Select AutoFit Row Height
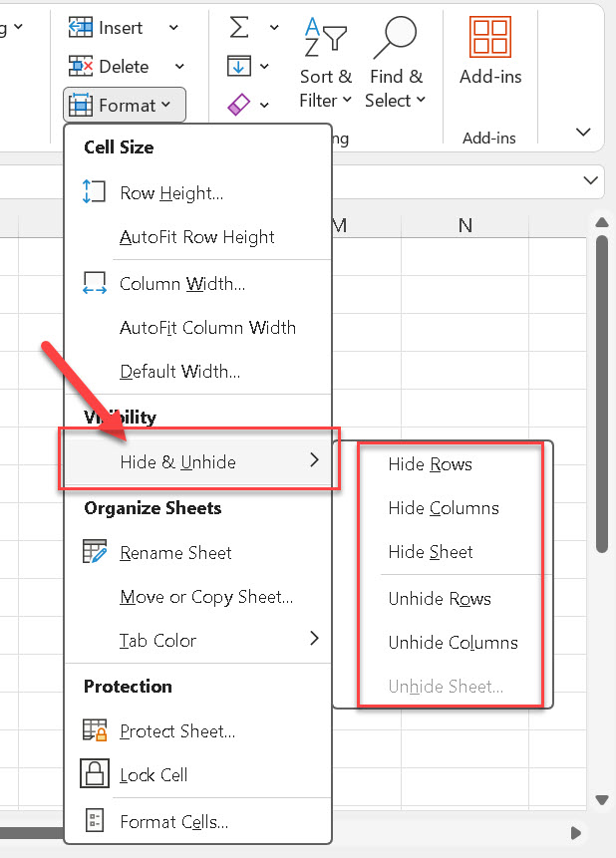 pos(197,237)
